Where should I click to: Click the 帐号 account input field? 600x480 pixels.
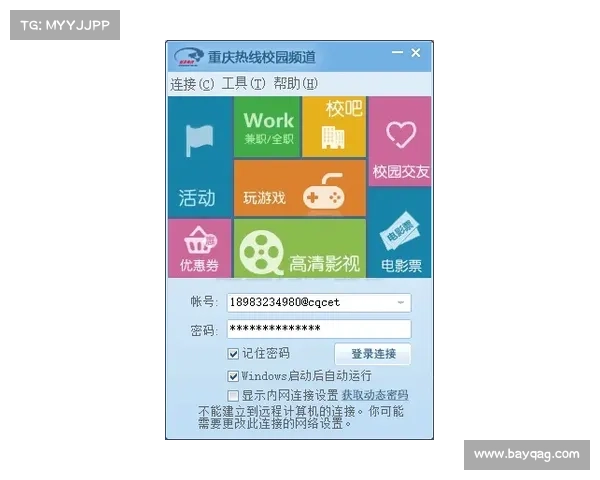coord(319,303)
